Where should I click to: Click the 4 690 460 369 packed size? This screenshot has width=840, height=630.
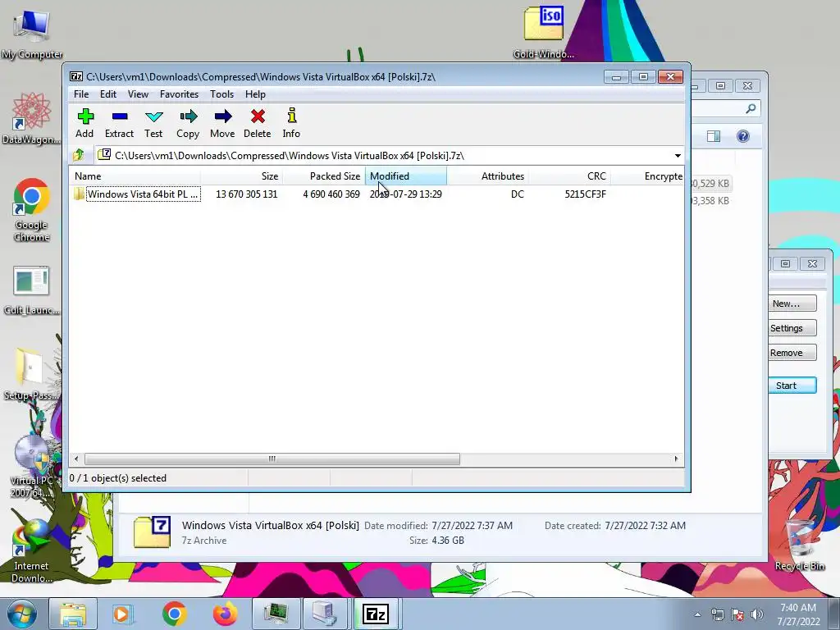331,194
